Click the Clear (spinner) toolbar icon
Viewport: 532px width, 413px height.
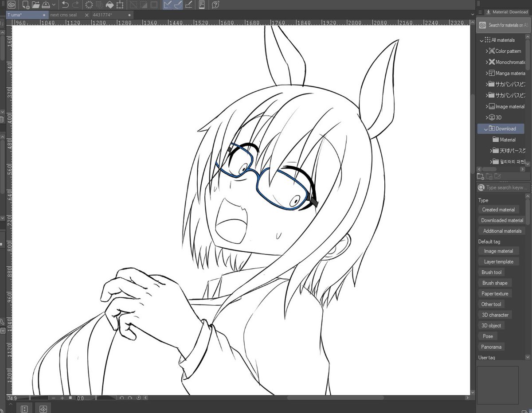tap(89, 5)
